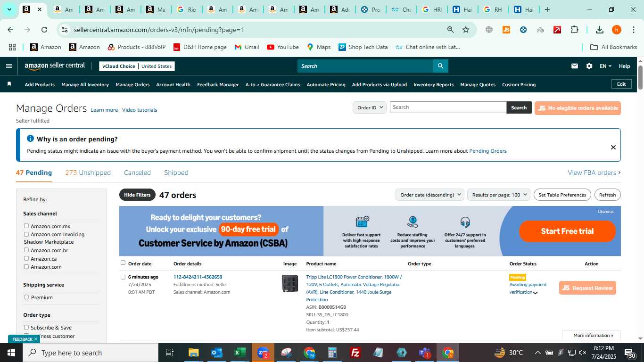Image resolution: width=644 pixels, height=362 pixels.
Task: Check the Amazon.com sales channel box
Action: click(x=26, y=267)
